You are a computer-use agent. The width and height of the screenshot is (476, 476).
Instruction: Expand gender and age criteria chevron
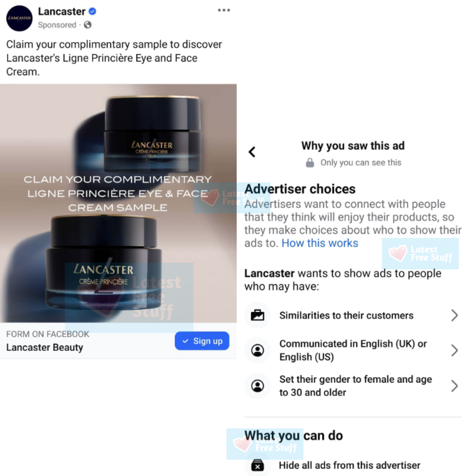pos(454,386)
